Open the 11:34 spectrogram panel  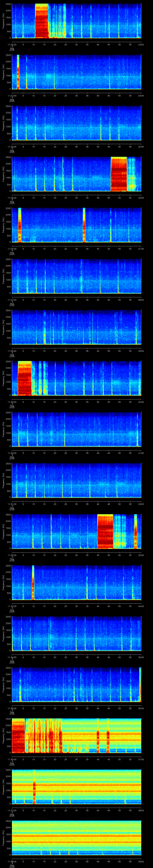76,634
